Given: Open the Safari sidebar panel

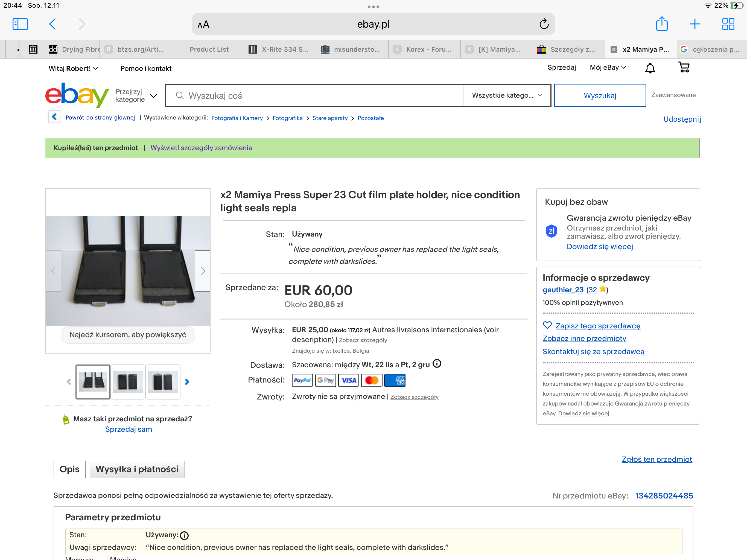Looking at the screenshot, I should pos(20,24).
